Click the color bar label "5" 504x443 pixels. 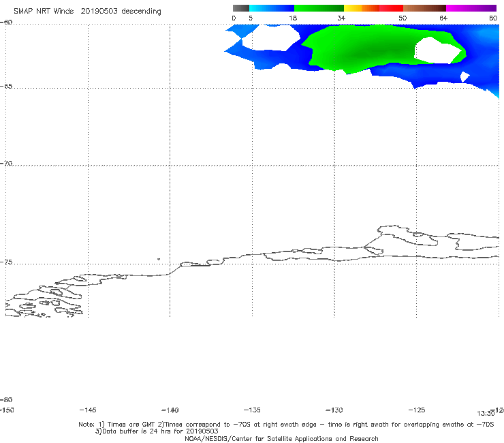251,18
